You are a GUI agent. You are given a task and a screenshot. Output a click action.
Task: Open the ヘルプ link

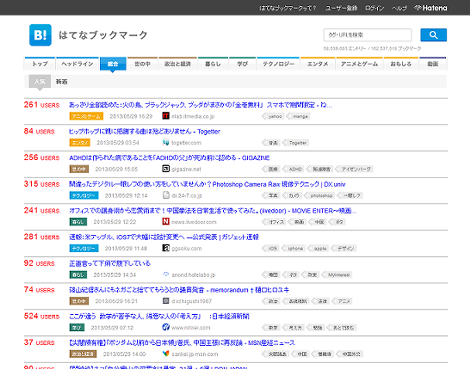click(x=399, y=8)
